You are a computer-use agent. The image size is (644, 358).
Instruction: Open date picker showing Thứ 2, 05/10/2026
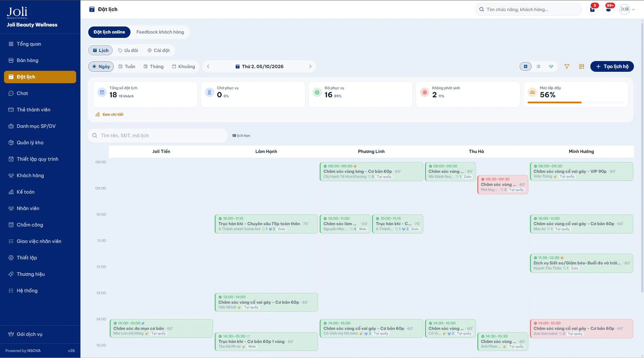pos(260,66)
